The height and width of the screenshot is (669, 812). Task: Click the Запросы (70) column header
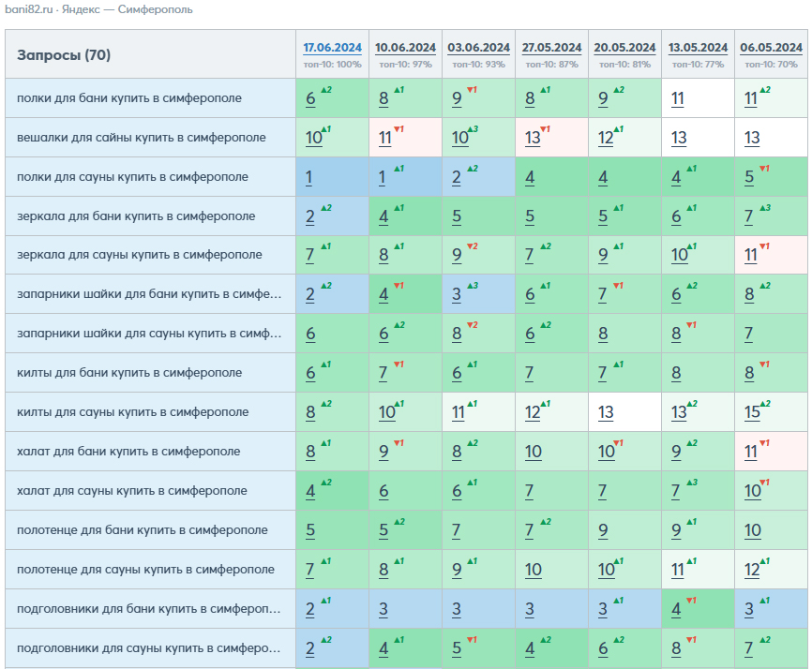pyautogui.click(x=64, y=55)
